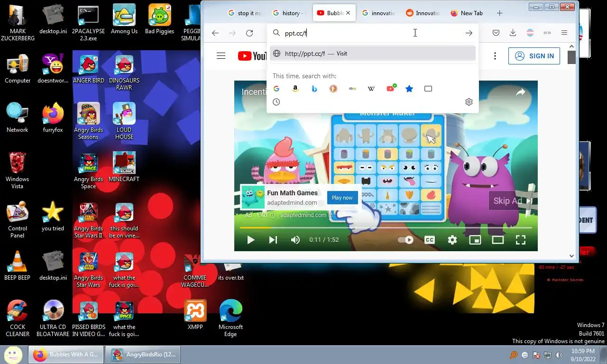Open YouTube settings three-dot menu
The image size is (607, 364).
(x=495, y=56)
